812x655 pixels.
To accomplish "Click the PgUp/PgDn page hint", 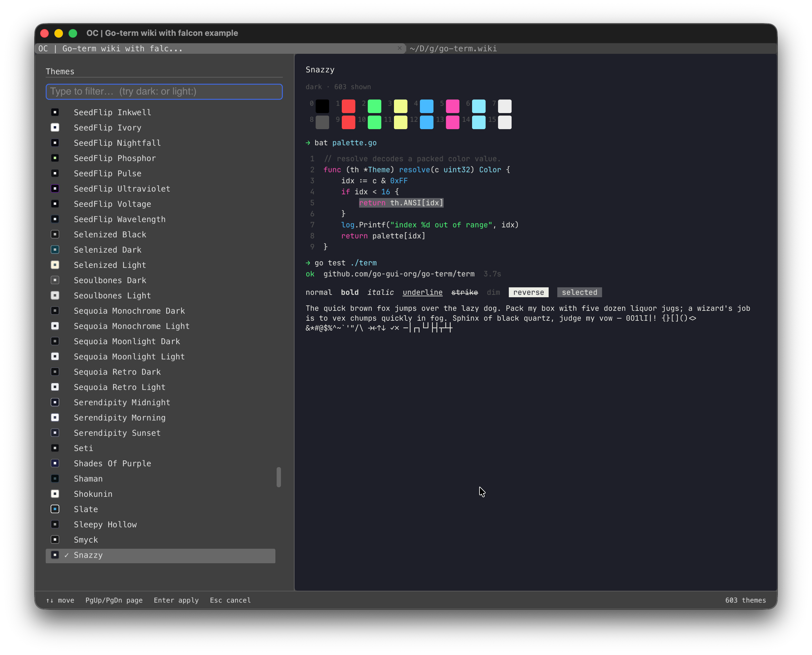I will click(114, 600).
